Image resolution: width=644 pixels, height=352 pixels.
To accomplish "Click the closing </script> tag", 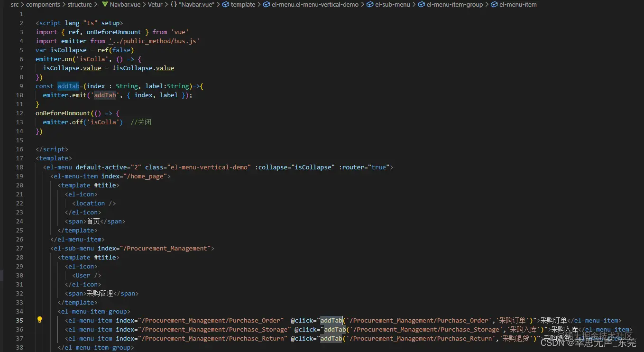I will pos(52,149).
